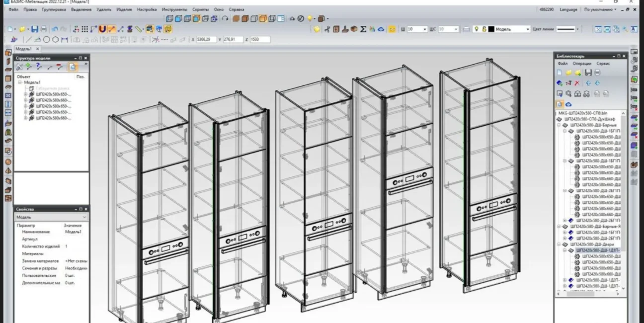Click Операции in Библиотекарь panel
This screenshot has height=323, width=644.
pos(582,64)
